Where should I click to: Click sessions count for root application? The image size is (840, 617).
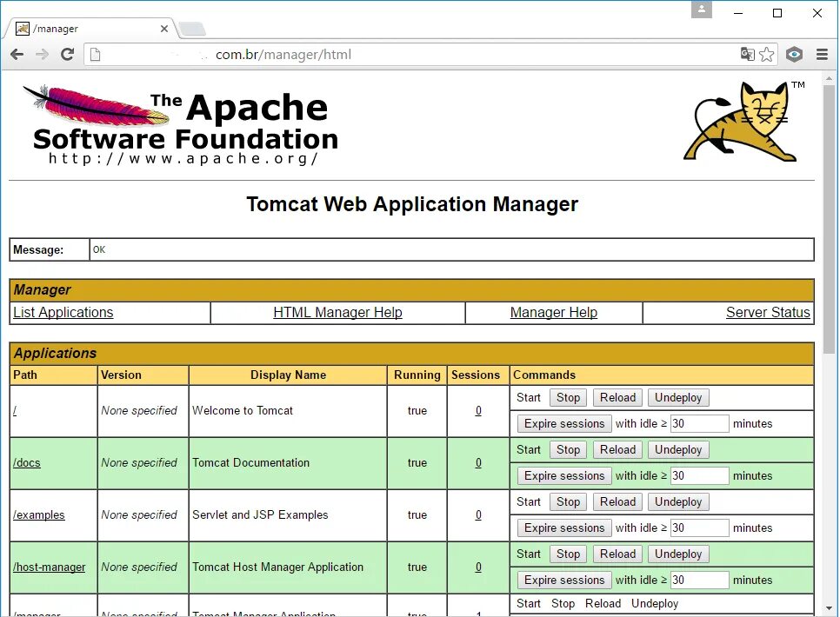point(478,411)
